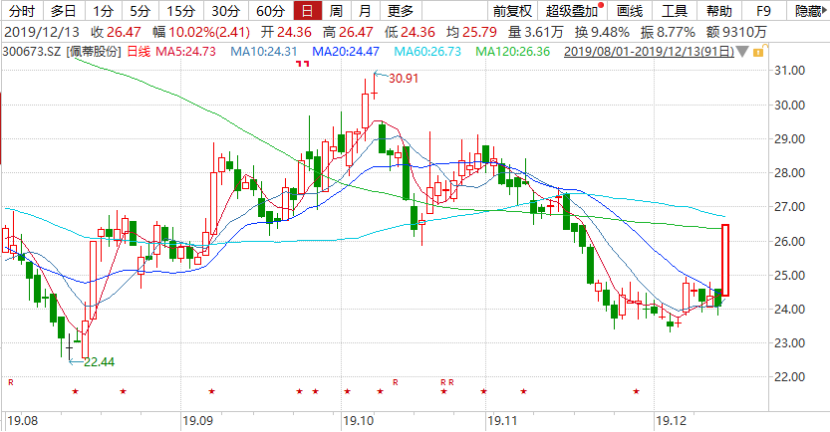Viewport: 830px width, 432px height.
Task: Select the MA10:24.31 indicator label
Action: [264, 52]
